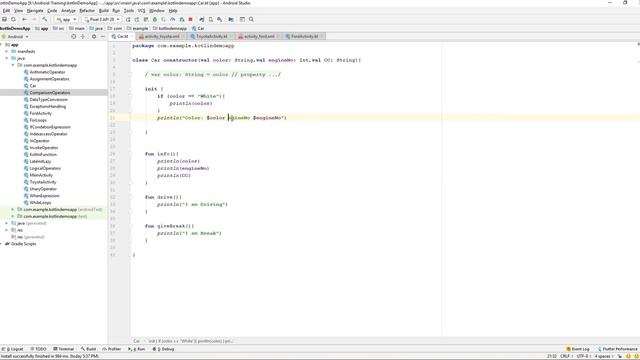This screenshot has height=360, width=640.
Task: Open the VCS menu
Action: pyautogui.click(x=141, y=11)
